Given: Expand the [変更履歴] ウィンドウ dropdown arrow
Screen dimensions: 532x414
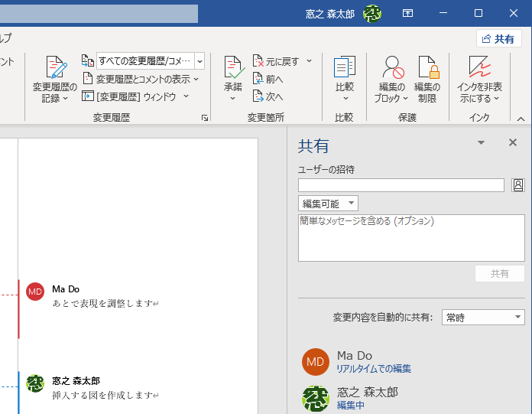Looking at the screenshot, I should point(187,96).
